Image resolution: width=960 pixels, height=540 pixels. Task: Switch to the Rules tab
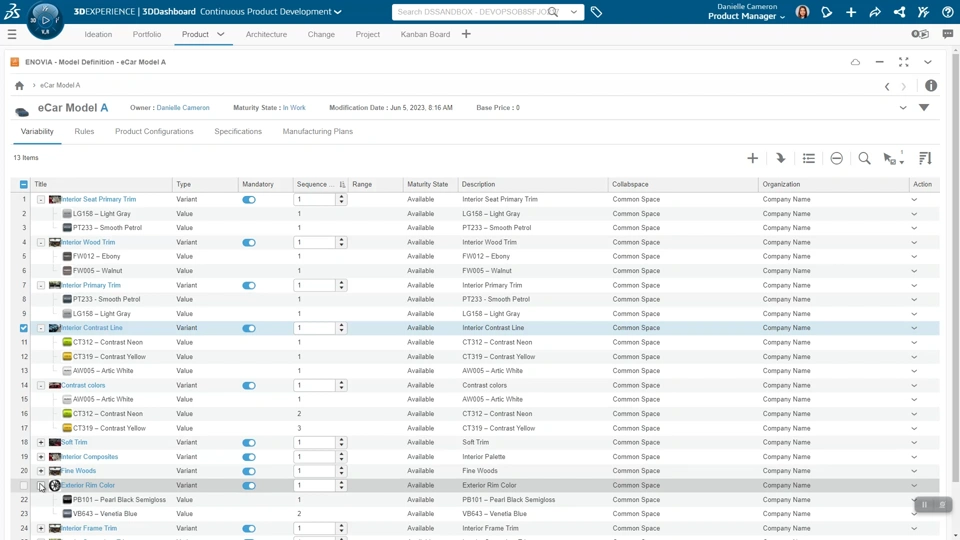tap(84, 132)
